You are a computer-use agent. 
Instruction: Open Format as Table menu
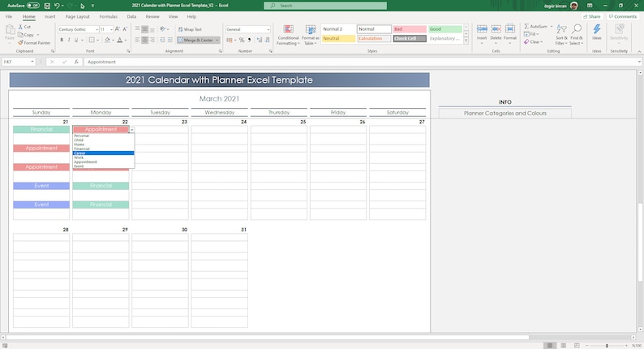pyautogui.click(x=311, y=35)
